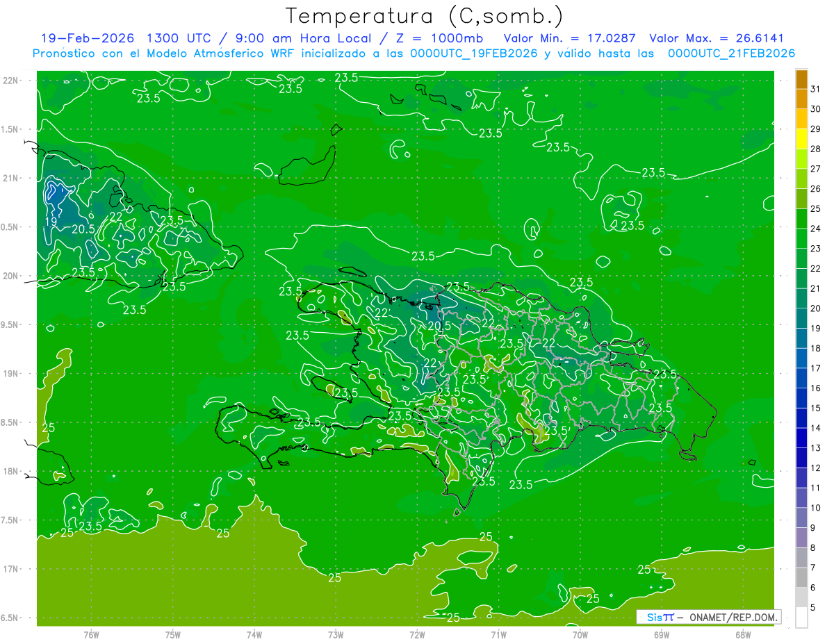Click legend value '26'

point(816,189)
